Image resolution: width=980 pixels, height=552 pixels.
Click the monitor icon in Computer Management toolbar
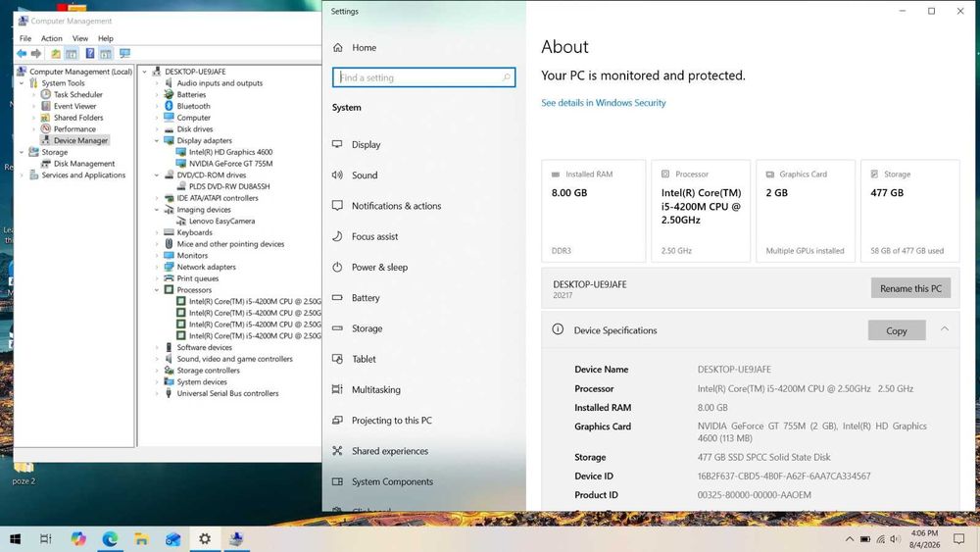pyautogui.click(x=125, y=54)
